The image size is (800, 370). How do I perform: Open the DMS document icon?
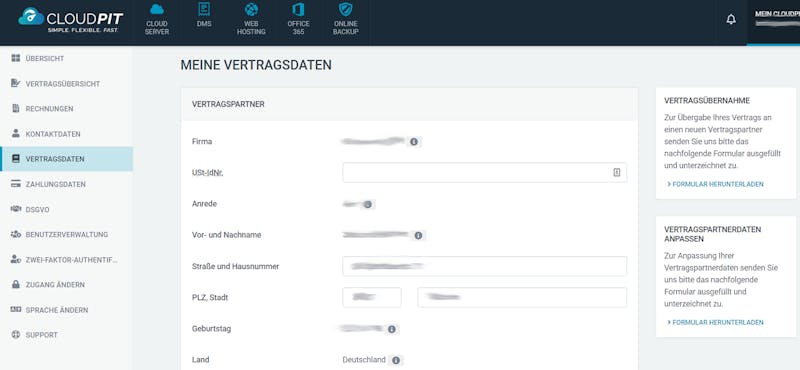pos(204,9)
